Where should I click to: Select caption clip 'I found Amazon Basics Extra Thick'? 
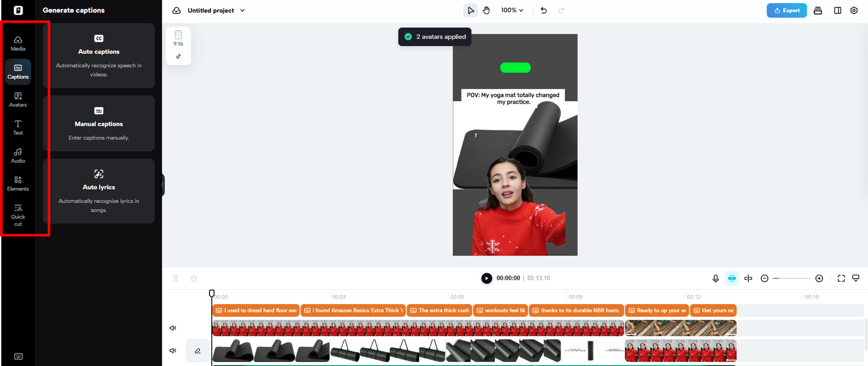tap(353, 311)
